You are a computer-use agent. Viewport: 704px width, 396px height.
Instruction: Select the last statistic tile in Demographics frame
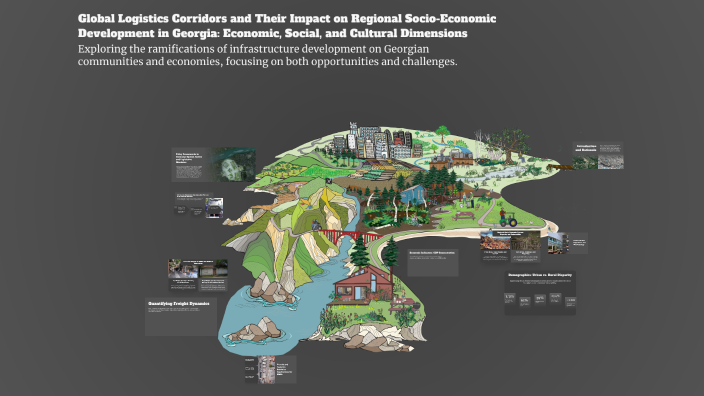570,302
